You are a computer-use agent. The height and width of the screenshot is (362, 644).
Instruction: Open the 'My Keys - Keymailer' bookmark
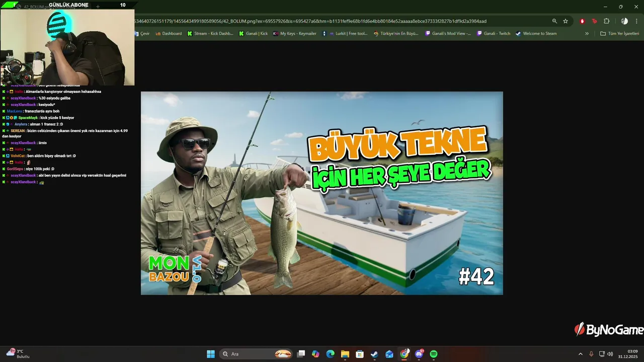point(295,34)
